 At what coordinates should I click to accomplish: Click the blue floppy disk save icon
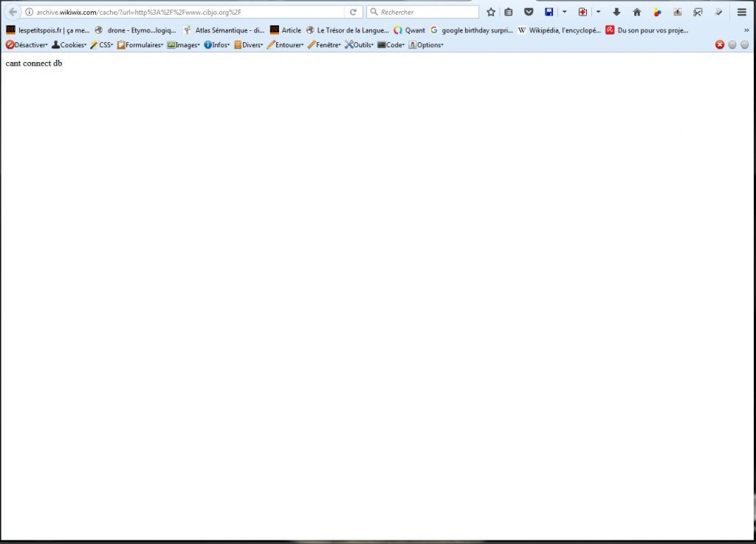tap(549, 12)
